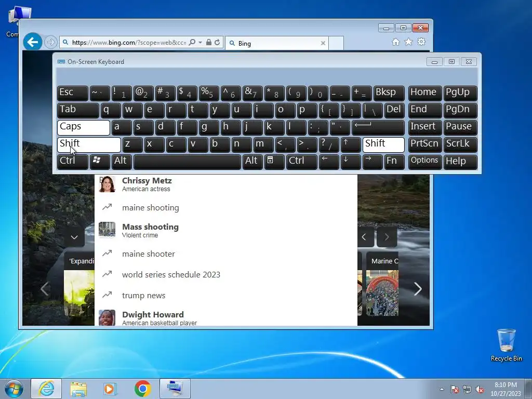Image resolution: width=532 pixels, height=399 pixels.
Task: Toggle the right Ctrl key
Action: click(x=302, y=162)
